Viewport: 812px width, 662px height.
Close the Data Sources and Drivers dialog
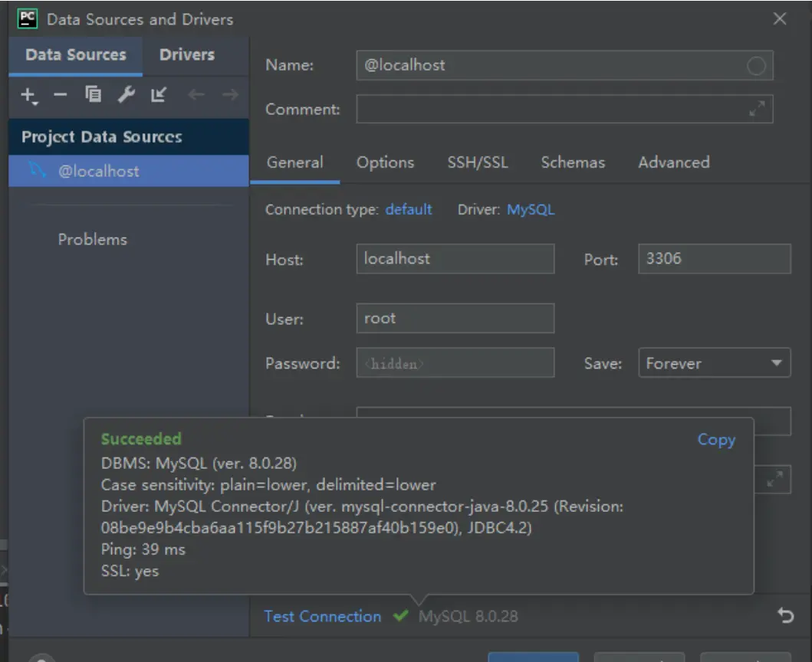click(779, 19)
